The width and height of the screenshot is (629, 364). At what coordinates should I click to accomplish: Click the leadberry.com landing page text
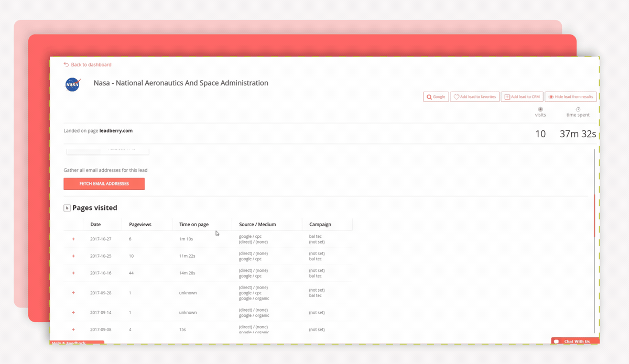(116, 131)
